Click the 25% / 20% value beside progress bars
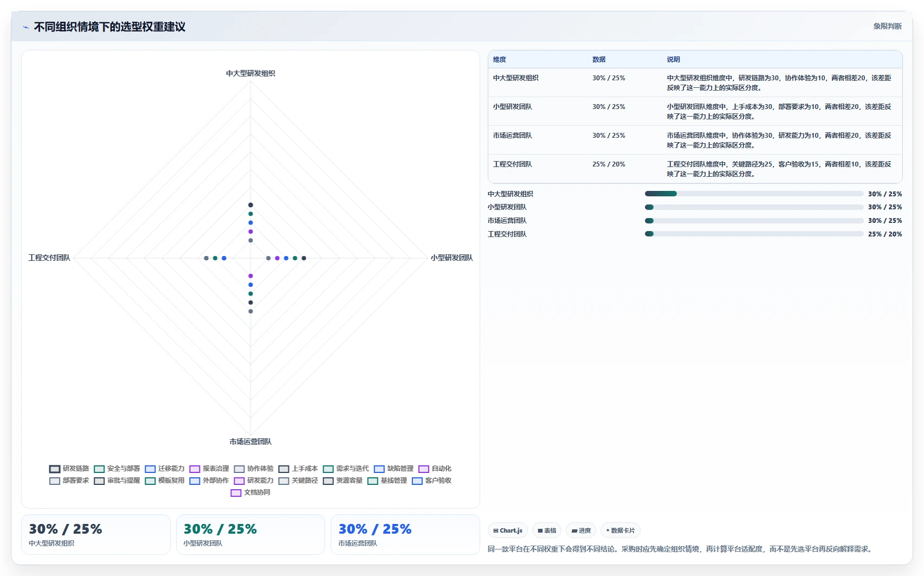 (885, 234)
